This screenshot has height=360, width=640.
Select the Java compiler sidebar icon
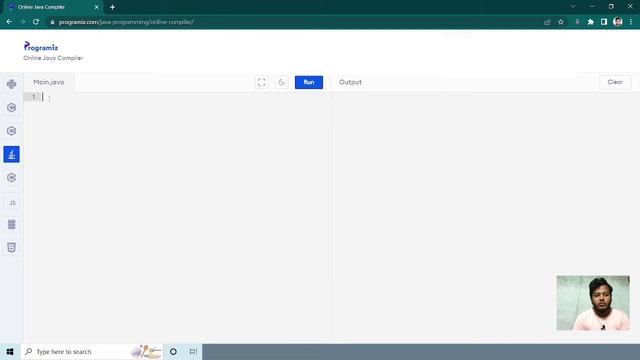(x=11, y=154)
